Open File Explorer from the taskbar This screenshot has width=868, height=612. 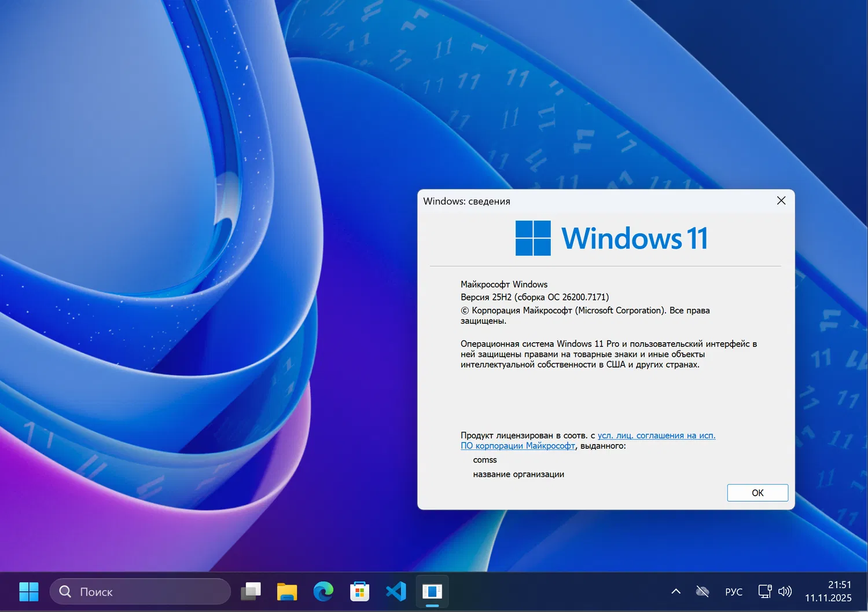click(x=286, y=591)
